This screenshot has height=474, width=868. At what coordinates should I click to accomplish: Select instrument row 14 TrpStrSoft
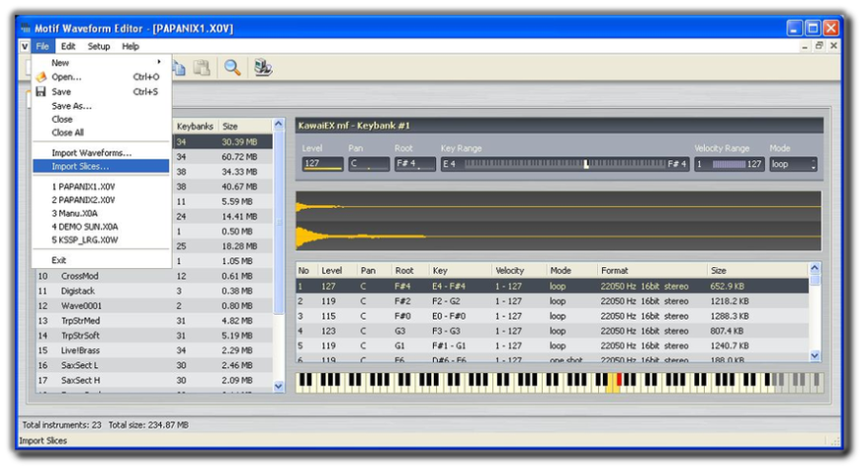coord(154,336)
